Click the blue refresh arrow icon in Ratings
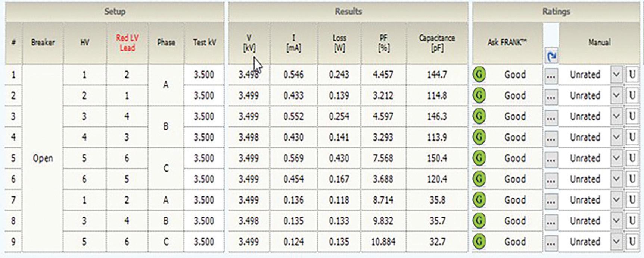 (551, 56)
